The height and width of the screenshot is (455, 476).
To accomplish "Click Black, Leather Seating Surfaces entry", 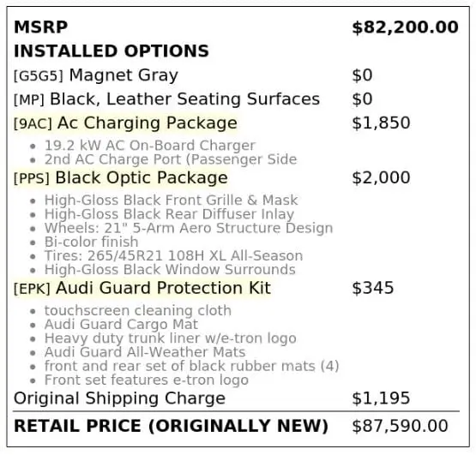I will [166, 99].
